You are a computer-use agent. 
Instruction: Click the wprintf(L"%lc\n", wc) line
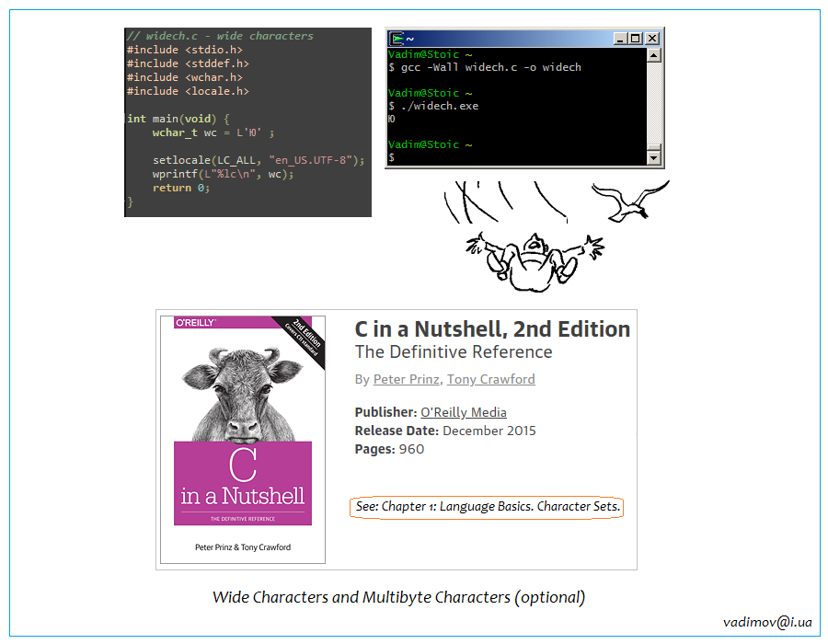coord(223,174)
